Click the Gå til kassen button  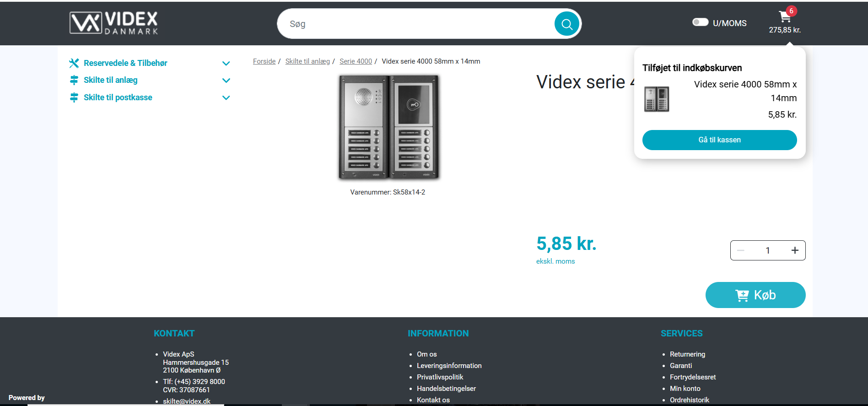pos(719,140)
